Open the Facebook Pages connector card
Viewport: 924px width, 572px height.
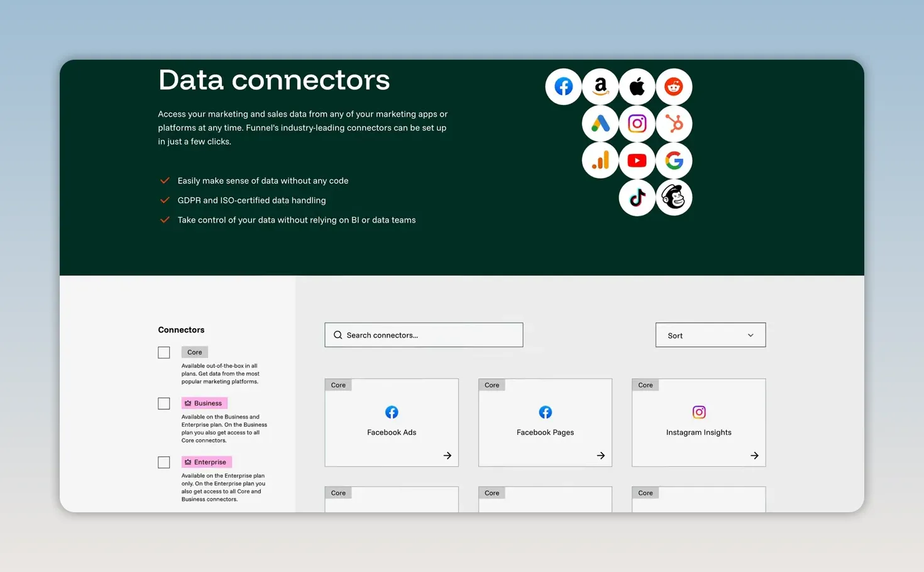tap(545, 422)
